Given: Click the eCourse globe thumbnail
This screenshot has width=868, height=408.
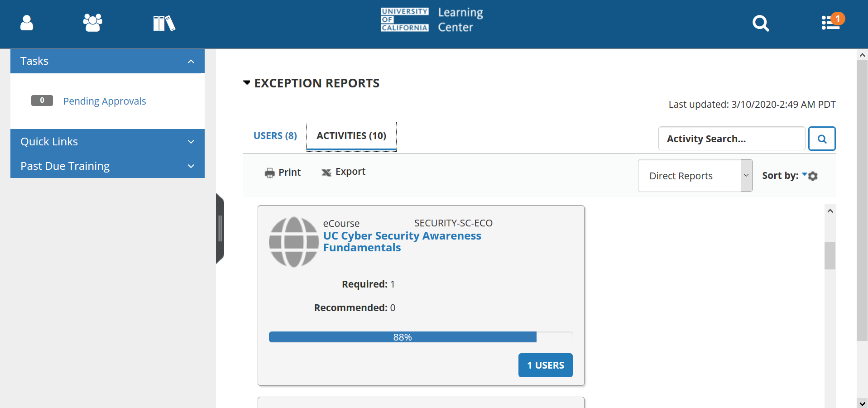Looking at the screenshot, I should coord(294,242).
